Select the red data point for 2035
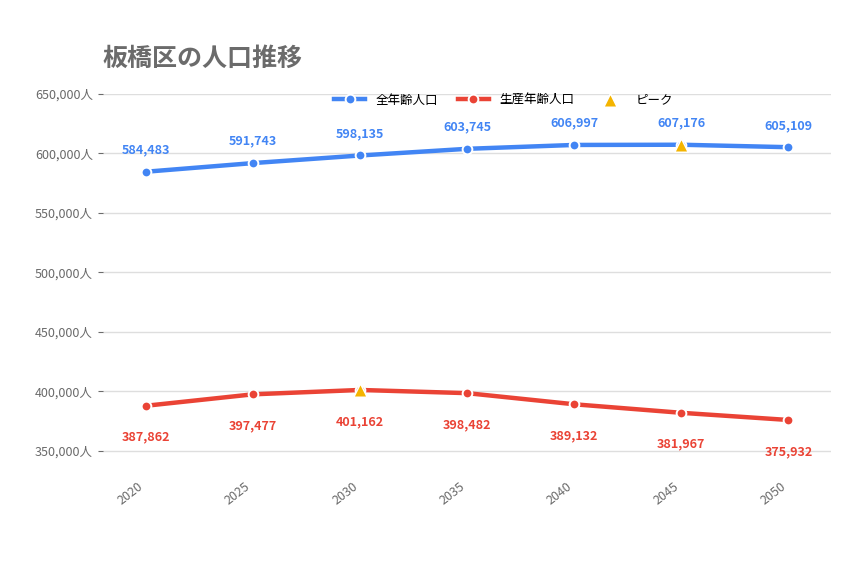857x586 pixels. [x=467, y=394]
